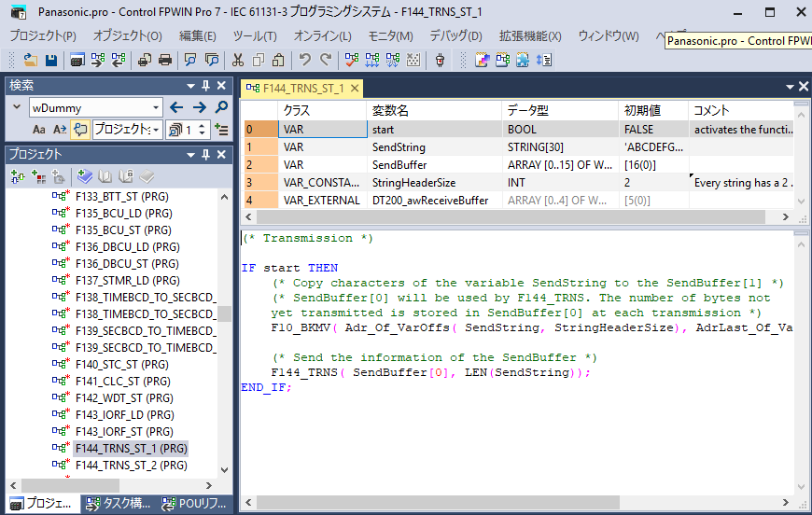
Task: Click the データ型 column header
Action: [560, 110]
